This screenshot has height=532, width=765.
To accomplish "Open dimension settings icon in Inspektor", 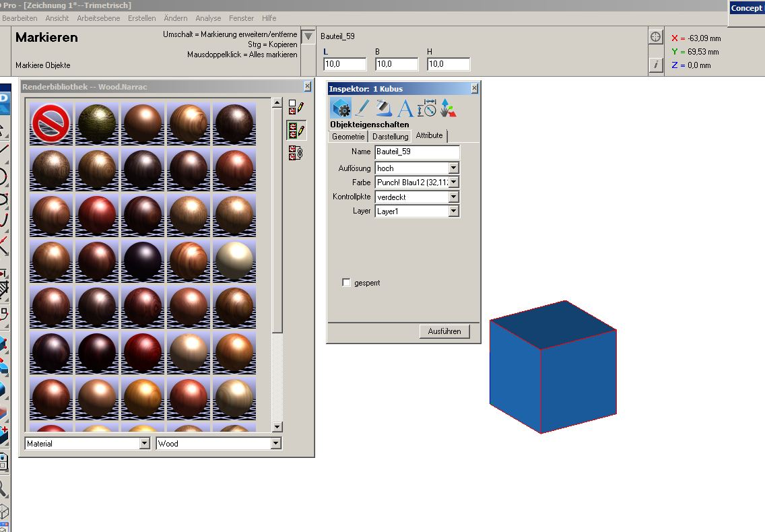I will coord(426,108).
